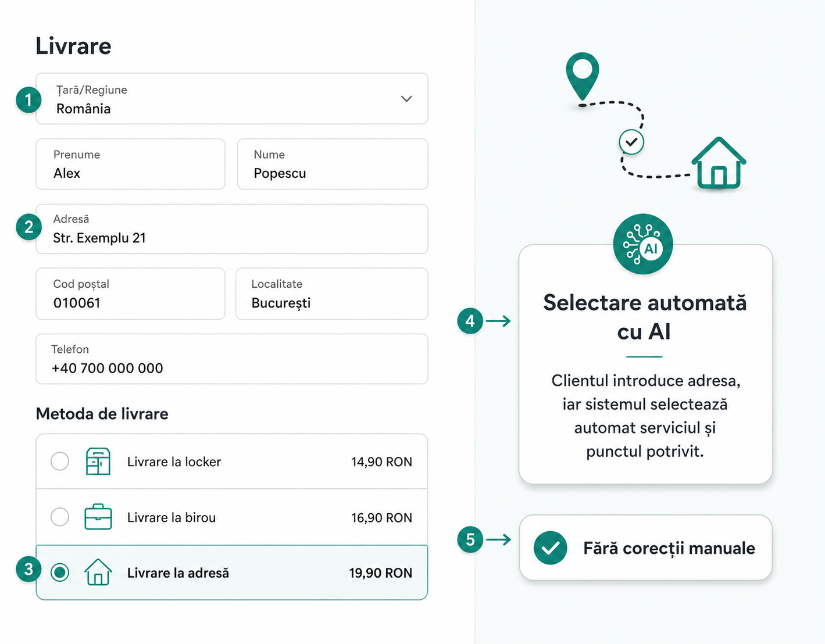Click the large house illustration icon
Image resolution: width=825 pixels, height=644 pixels.
[719, 163]
